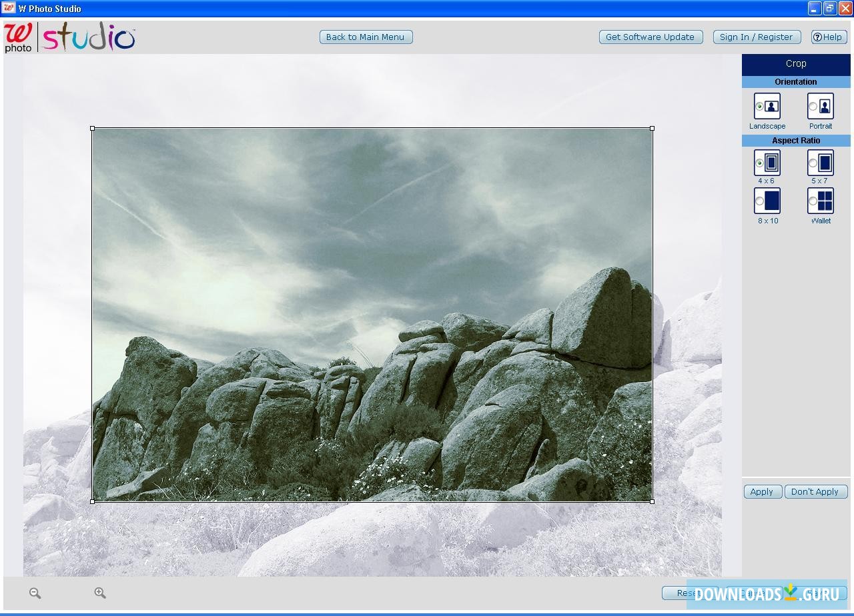Zoom out with the minus magnifier icon
Screen dimensions: 854x616
pyautogui.click(x=35, y=593)
